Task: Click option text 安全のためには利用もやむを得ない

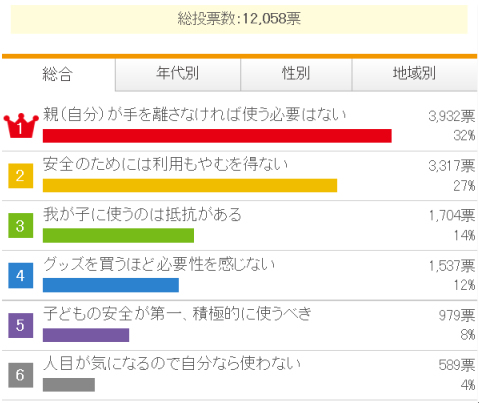Action: (x=165, y=165)
